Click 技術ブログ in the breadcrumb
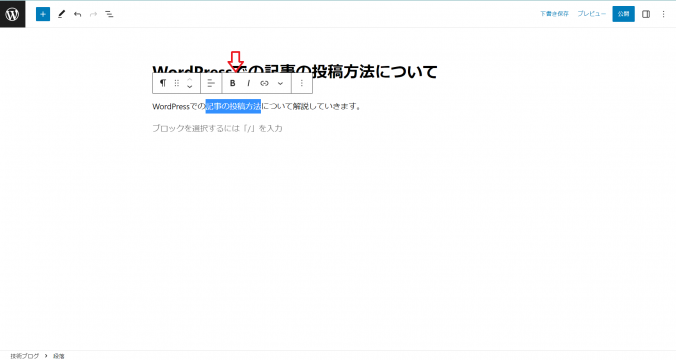This screenshot has height=360, width=676. [25, 356]
